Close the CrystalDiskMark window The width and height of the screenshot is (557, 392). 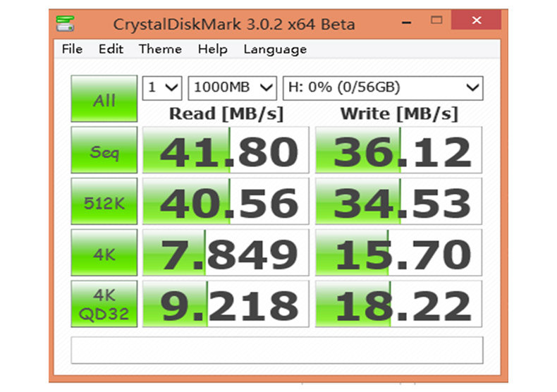point(477,20)
